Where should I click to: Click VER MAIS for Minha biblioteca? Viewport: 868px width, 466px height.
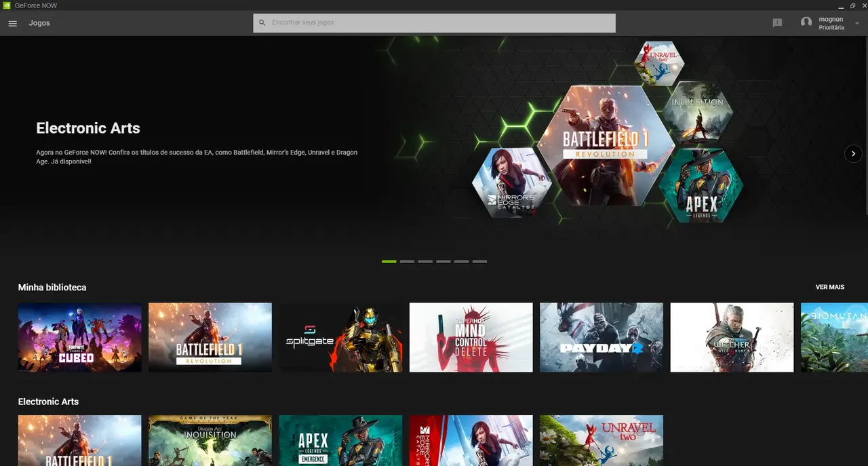coord(830,288)
